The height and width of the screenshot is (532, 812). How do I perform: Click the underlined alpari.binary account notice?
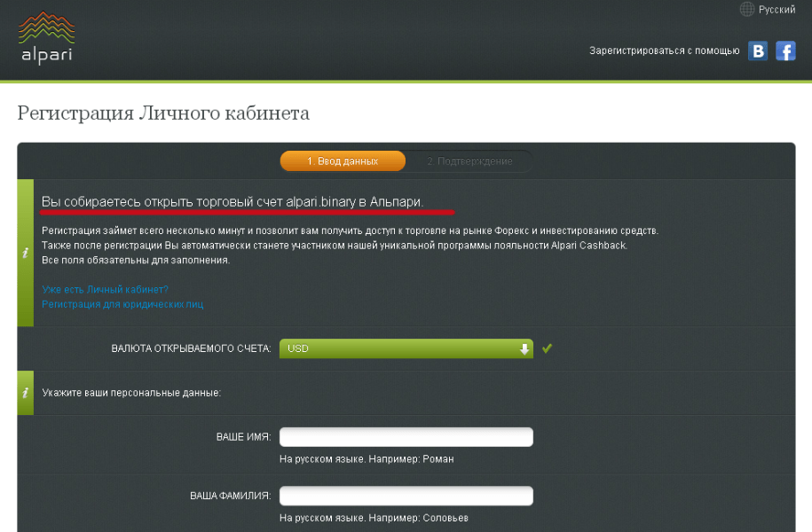click(x=233, y=203)
